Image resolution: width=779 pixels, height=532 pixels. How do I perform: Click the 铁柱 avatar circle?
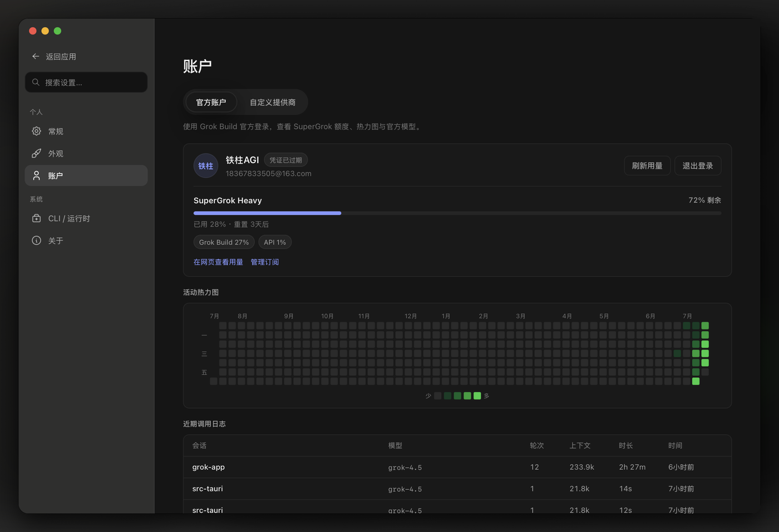point(205,166)
